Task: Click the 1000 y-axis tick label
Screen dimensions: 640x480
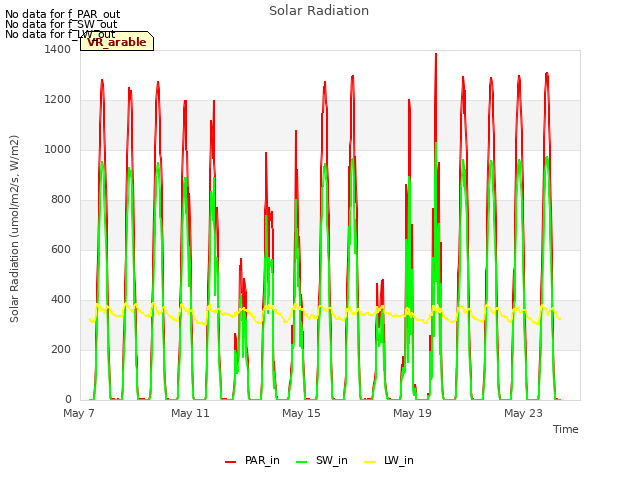Action: (x=58, y=149)
